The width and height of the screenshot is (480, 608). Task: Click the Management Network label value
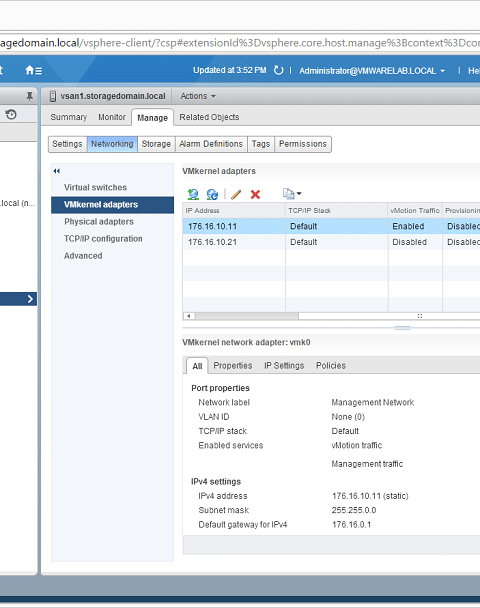tap(373, 402)
